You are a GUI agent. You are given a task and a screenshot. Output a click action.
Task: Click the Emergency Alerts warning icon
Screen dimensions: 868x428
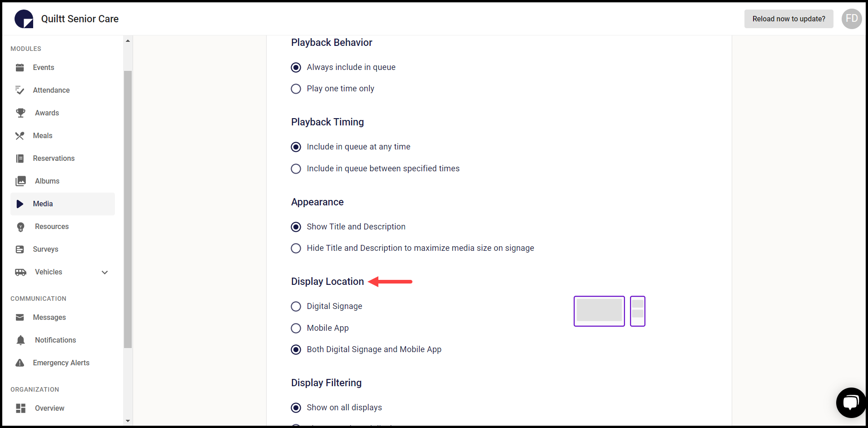click(20, 363)
